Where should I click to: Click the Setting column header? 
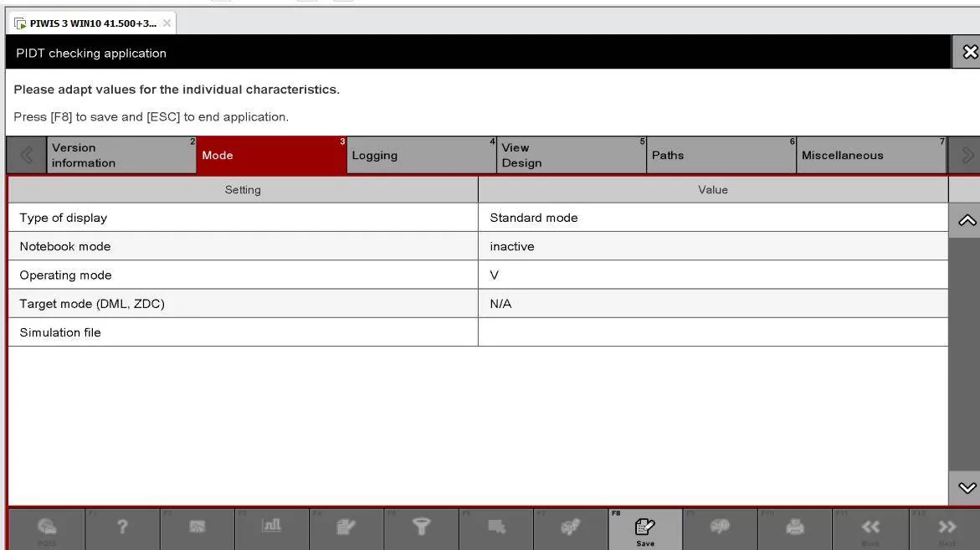coord(244,190)
